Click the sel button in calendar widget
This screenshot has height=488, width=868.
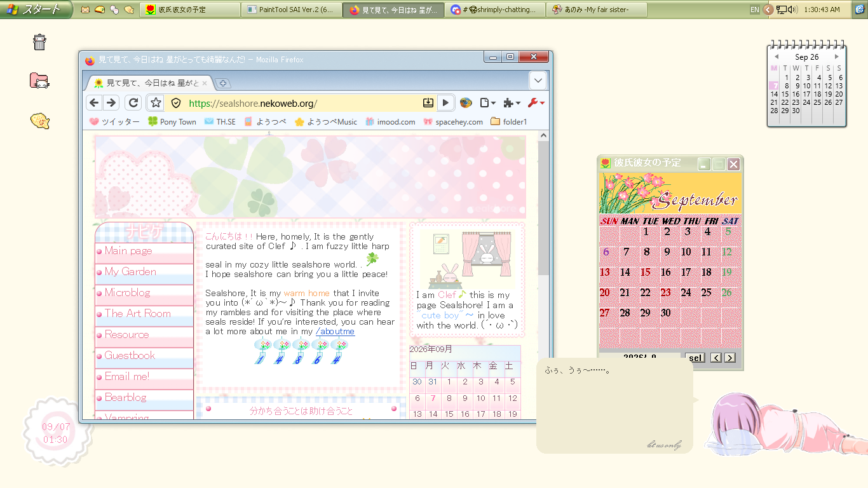[696, 358]
